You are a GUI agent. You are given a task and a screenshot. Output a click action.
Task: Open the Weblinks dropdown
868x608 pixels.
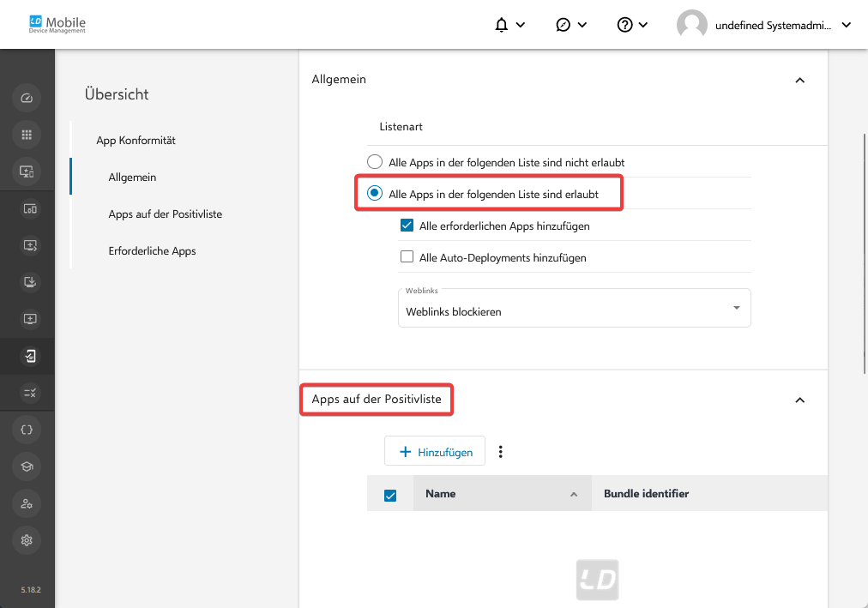(575, 308)
